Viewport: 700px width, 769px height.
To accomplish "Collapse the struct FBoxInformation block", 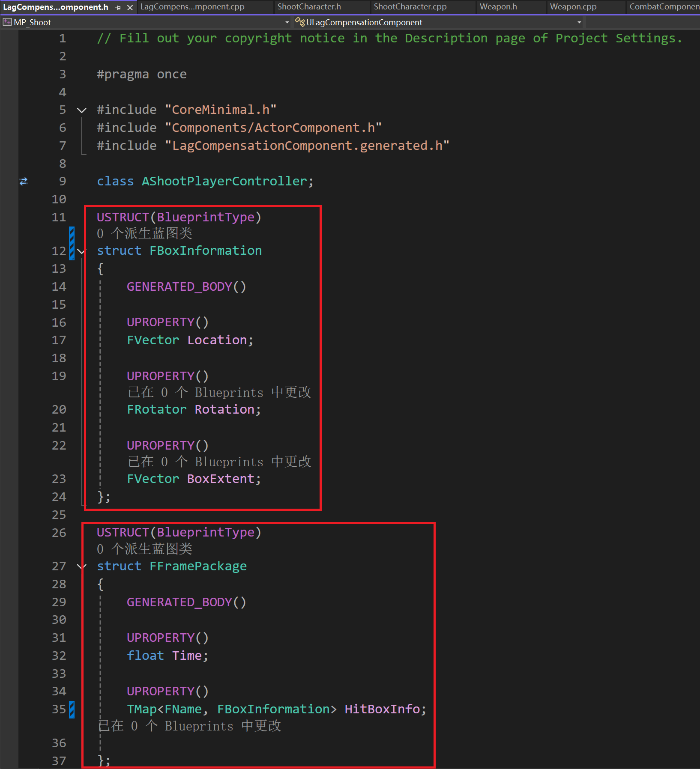I will point(81,251).
